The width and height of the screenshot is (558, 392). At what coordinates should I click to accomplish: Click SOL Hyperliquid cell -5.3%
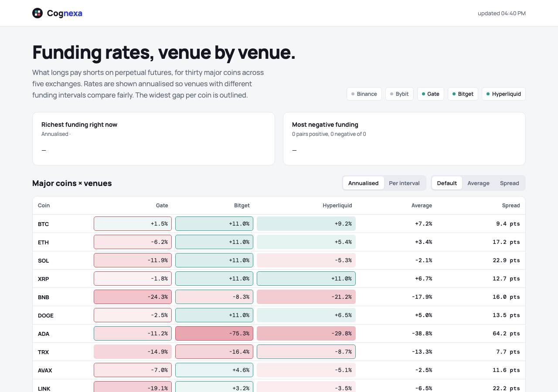306,260
